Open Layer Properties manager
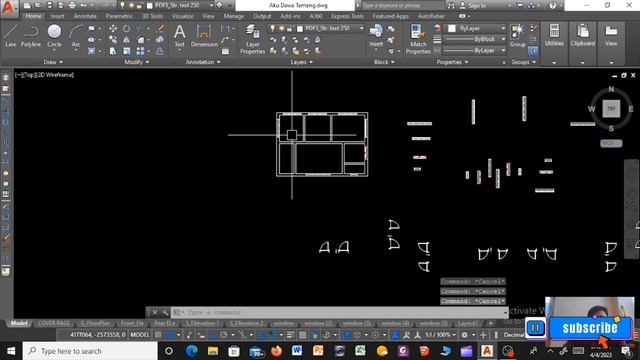 (x=252, y=39)
